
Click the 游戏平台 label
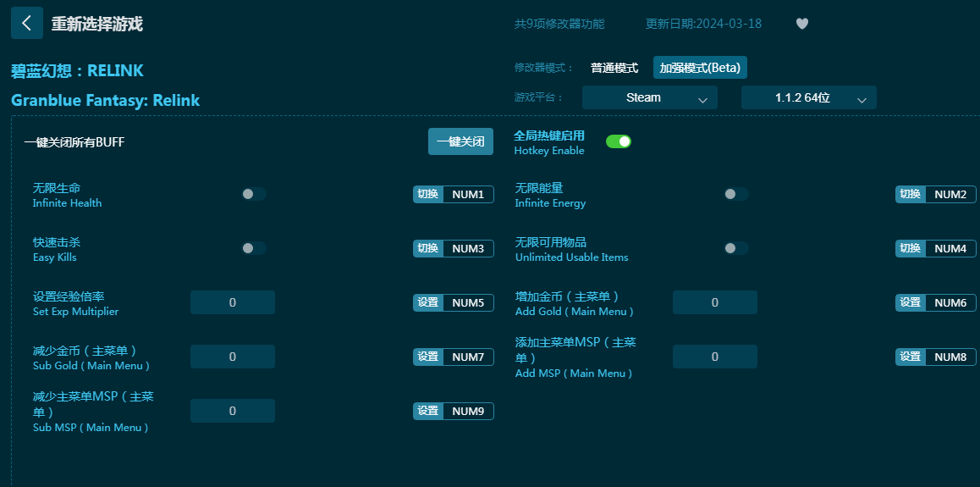539,97
